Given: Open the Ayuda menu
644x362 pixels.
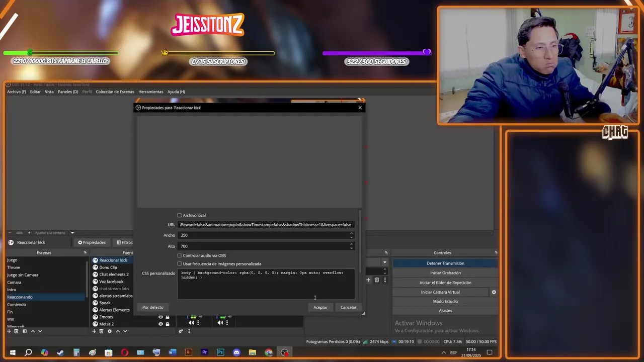Looking at the screenshot, I should point(176,92).
